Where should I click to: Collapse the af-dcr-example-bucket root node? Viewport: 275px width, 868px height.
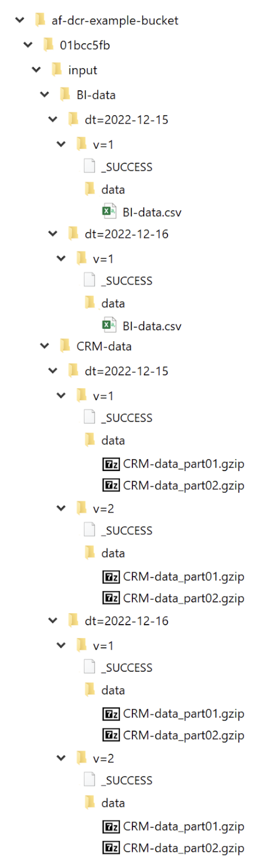pyautogui.click(x=20, y=20)
